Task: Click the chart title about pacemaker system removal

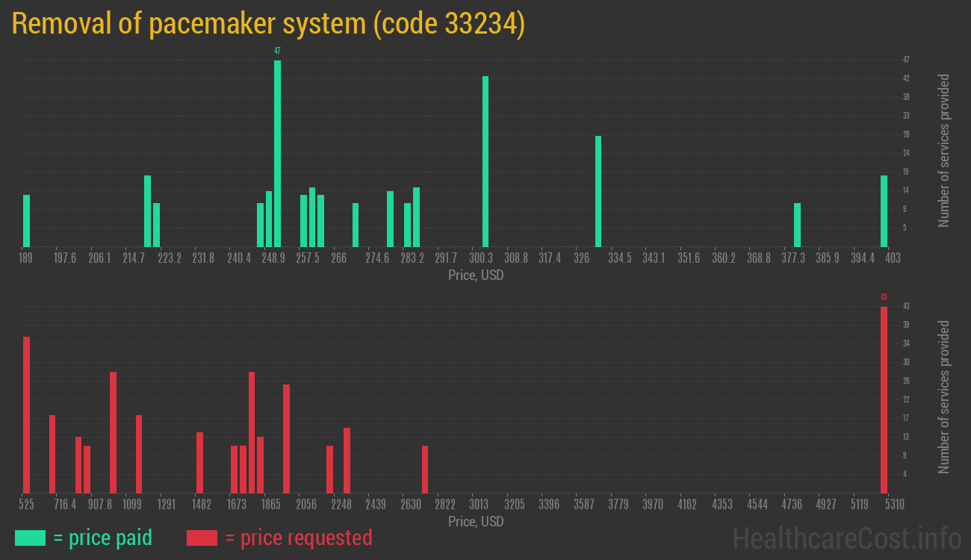Action: (269, 24)
